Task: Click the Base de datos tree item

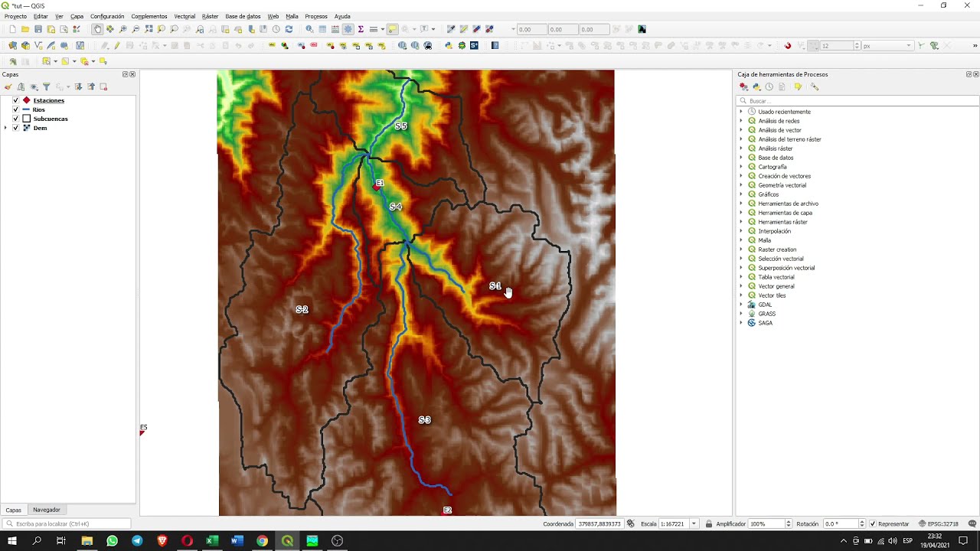Action: coord(776,158)
